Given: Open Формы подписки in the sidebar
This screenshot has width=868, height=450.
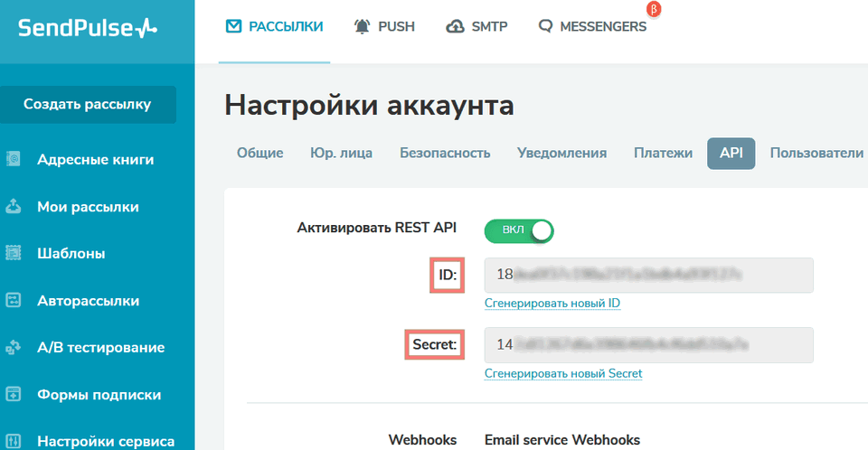Looking at the screenshot, I should [99, 395].
